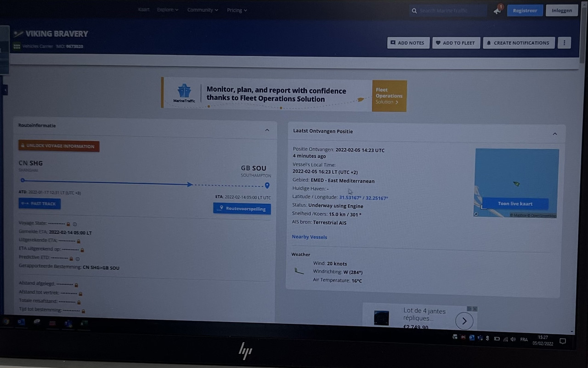Click the GB SOU destination port text
588x368 pixels.
pos(254,168)
